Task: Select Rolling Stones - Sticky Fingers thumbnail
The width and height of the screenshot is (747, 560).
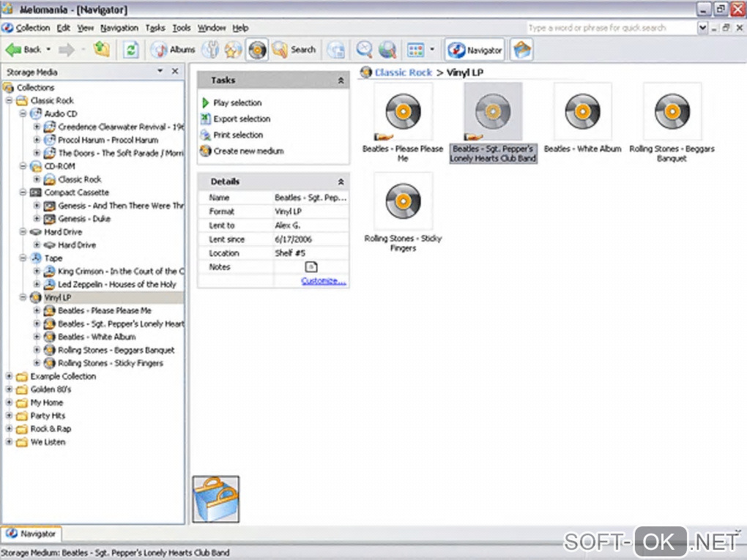Action: click(x=403, y=201)
